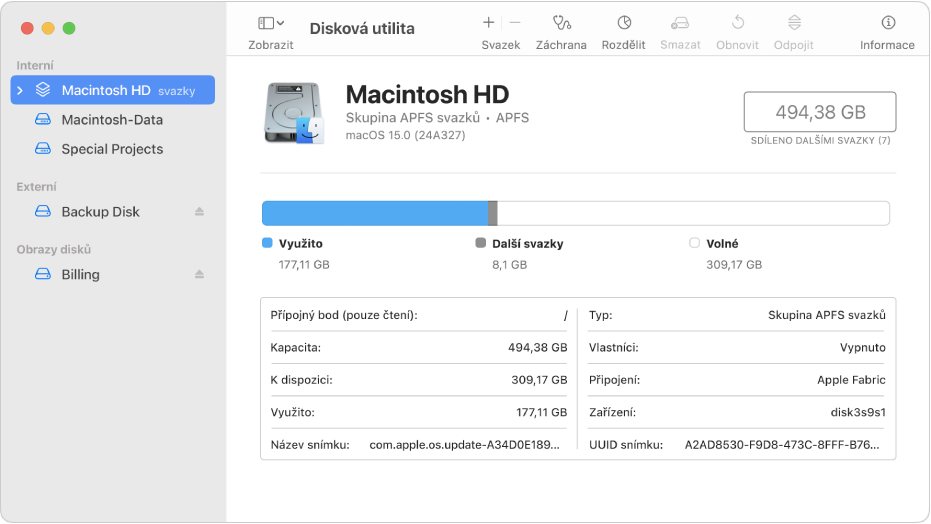Eject the Billing disk image
This screenshot has height=524, width=931.
tap(199, 274)
